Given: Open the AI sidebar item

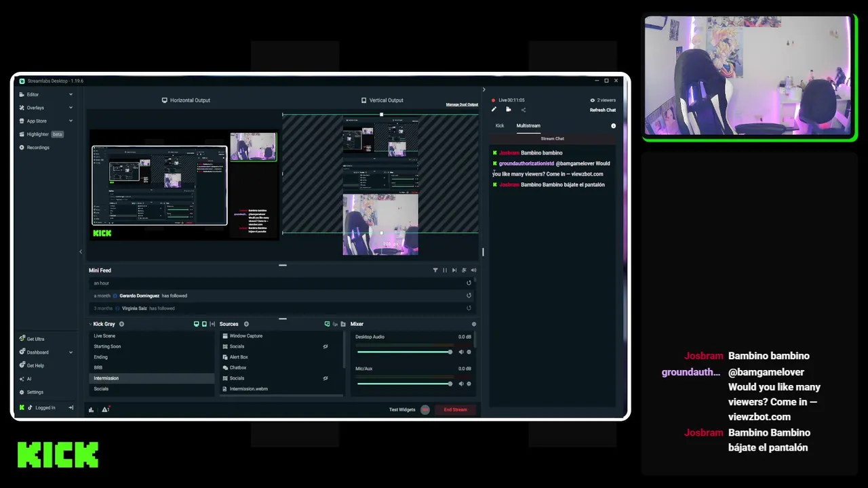Looking at the screenshot, I should [25, 379].
